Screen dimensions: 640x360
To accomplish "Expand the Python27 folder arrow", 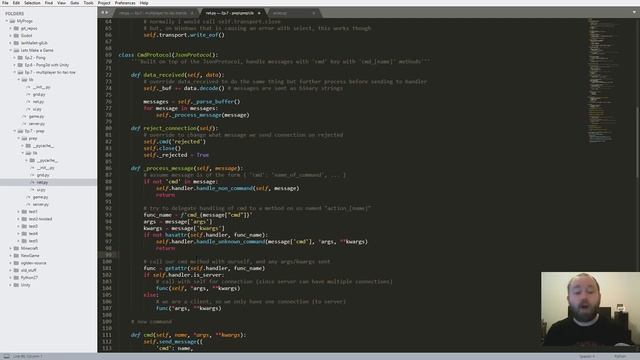I will tap(11, 278).
